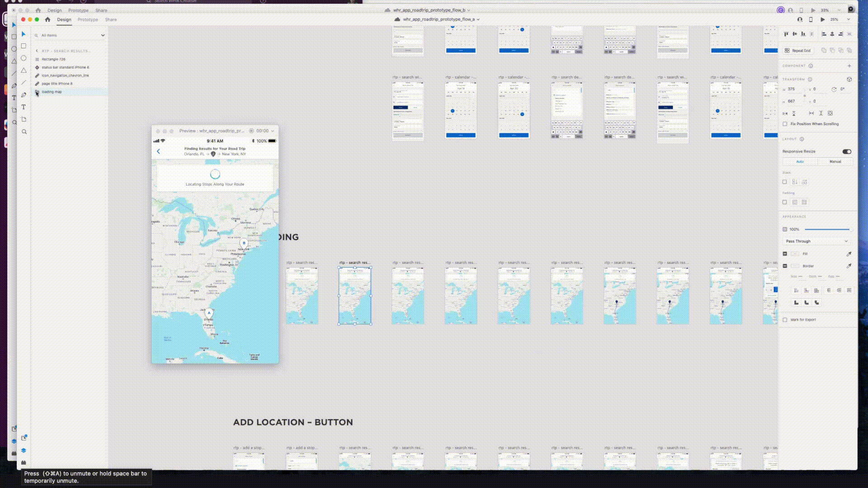Click the 3D transforms cube icon
868x488 pixels.
click(x=849, y=80)
